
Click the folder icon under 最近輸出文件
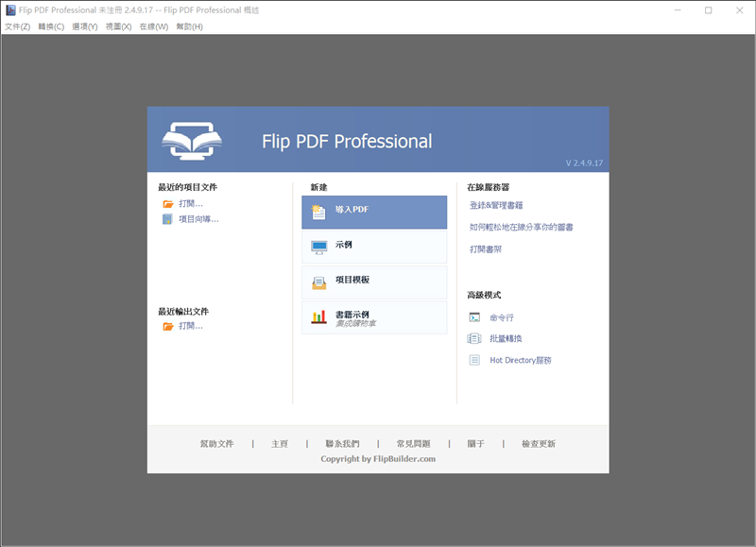tap(168, 326)
